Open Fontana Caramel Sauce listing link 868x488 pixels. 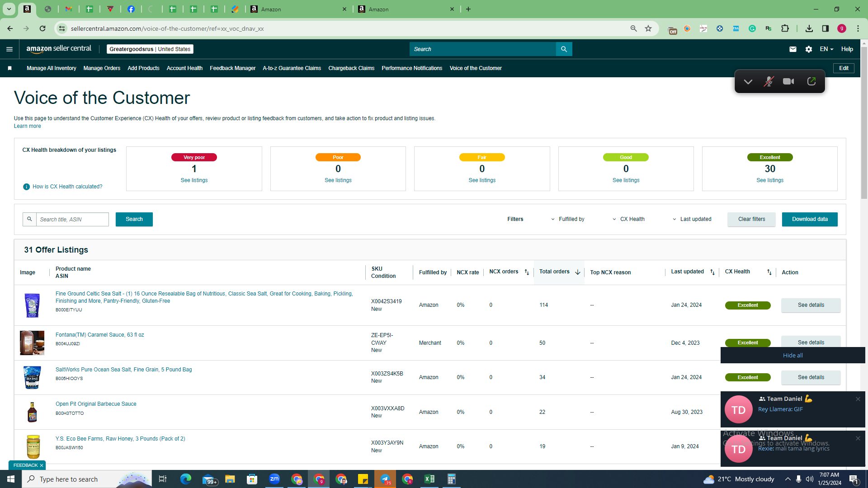coord(99,335)
